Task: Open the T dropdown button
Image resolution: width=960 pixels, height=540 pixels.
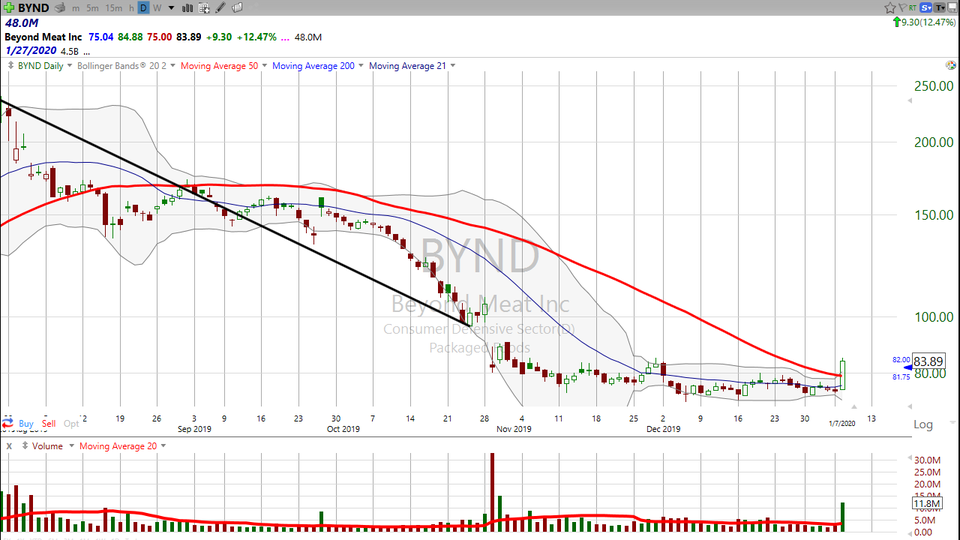Action: (940, 7)
